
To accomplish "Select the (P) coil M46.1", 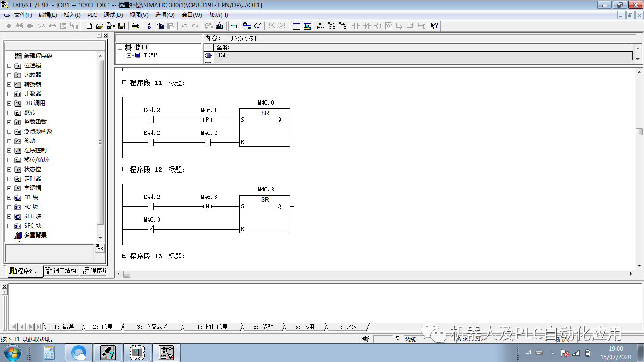I will [207, 120].
